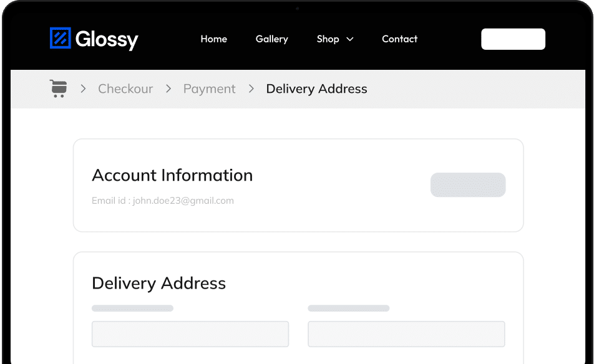
Task: Click the blue Glossy logo icon
Action: [61, 38]
